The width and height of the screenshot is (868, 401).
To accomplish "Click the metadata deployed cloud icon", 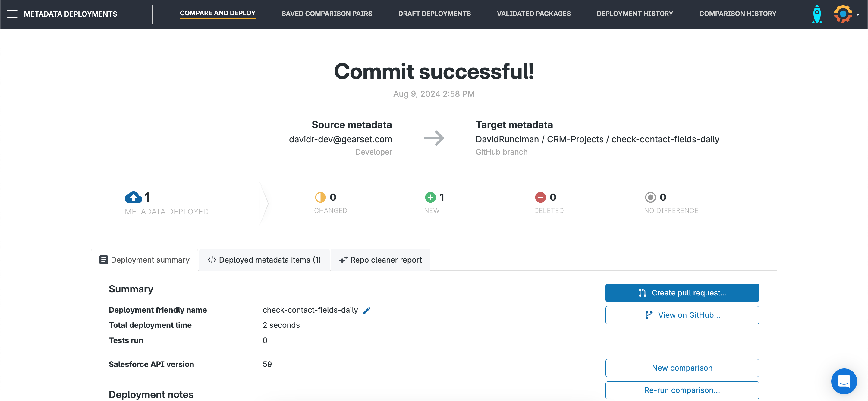I will coord(134,197).
